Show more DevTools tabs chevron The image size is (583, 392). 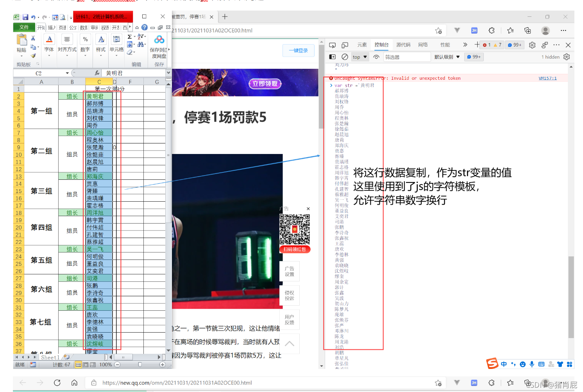click(465, 45)
